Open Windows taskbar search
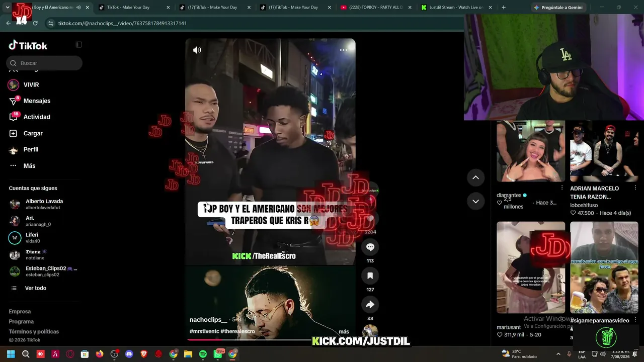 tap(26, 354)
